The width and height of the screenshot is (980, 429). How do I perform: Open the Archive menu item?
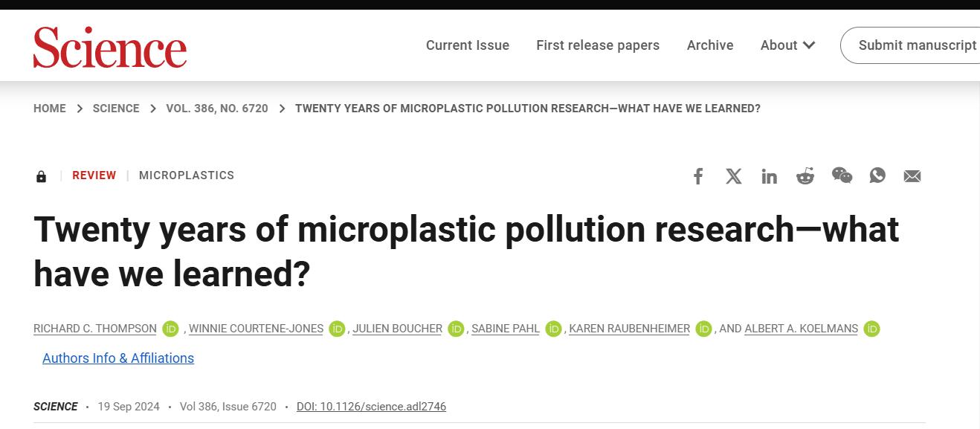pyautogui.click(x=710, y=45)
